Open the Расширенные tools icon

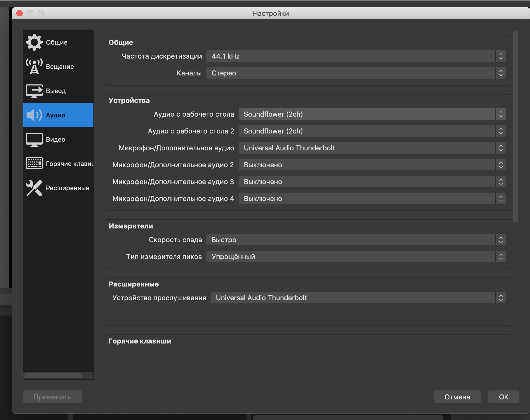click(x=34, y=188)
